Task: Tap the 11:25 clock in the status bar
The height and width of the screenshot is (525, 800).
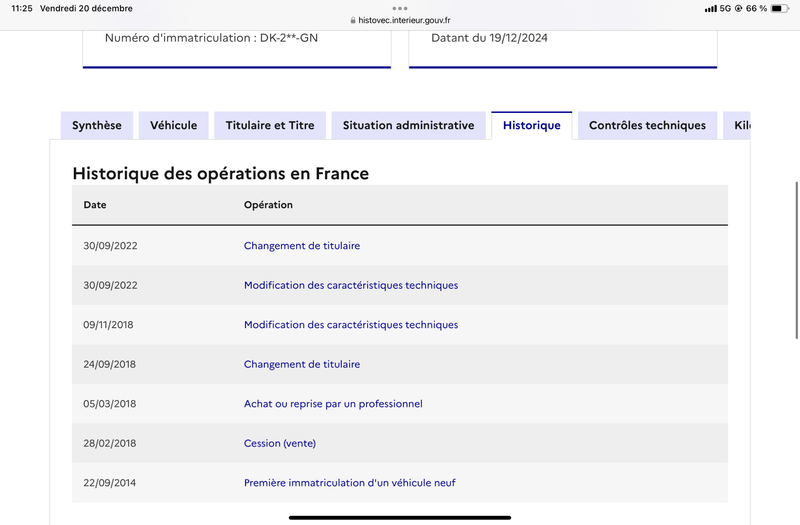Action: tap(22, 8)
